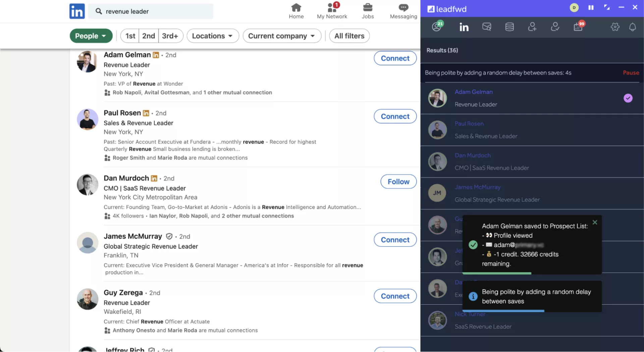Open leadfwd settings gear
Viewport: 644px width, 352px height.
615,27
